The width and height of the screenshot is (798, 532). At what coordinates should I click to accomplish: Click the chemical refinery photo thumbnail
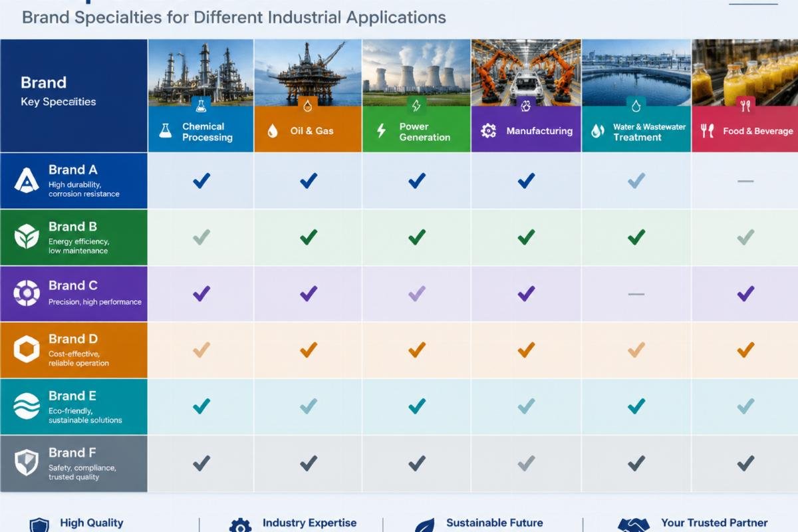200,72
